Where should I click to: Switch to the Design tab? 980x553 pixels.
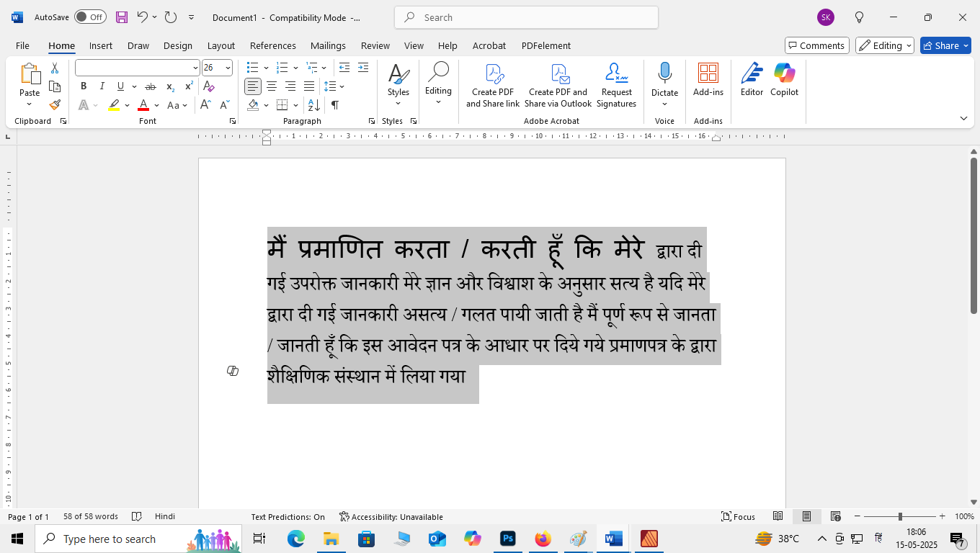click(178, 45)
